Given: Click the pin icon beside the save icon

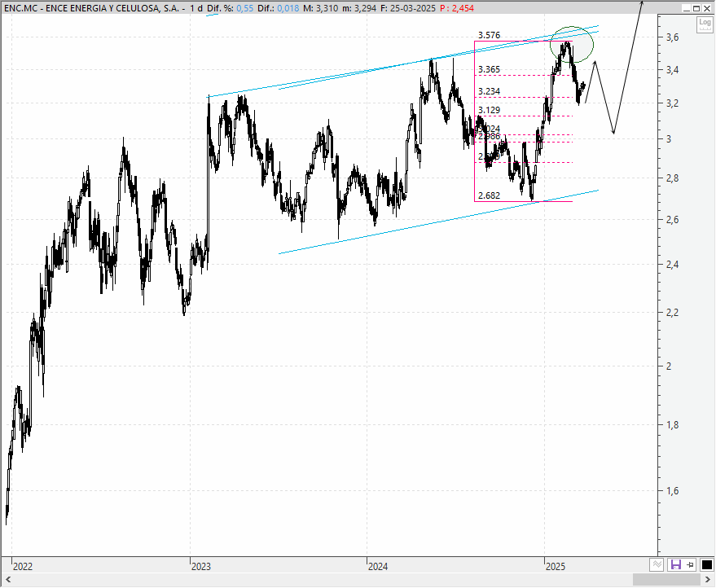Looking at the screenshot, I should click(x=691, y=565).
